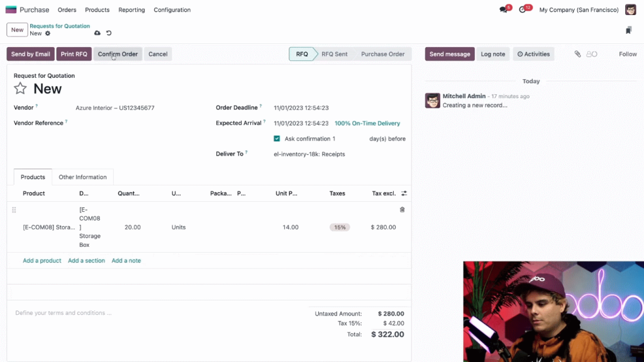Open attachments paperclip icon
The image size is (644, 362).
[x=577, y=54]
